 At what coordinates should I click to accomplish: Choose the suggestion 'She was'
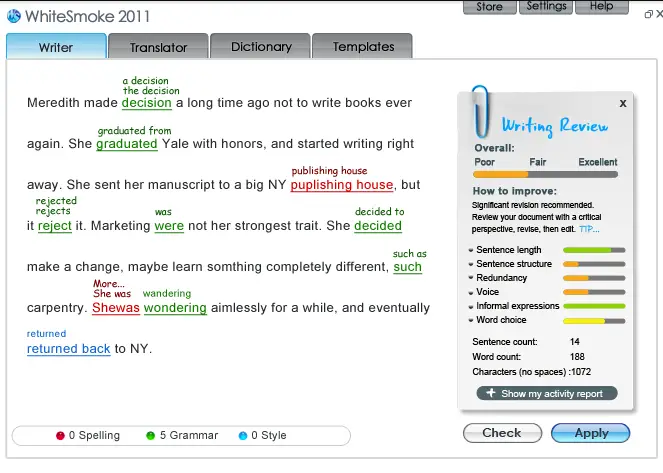pos(112,293)
